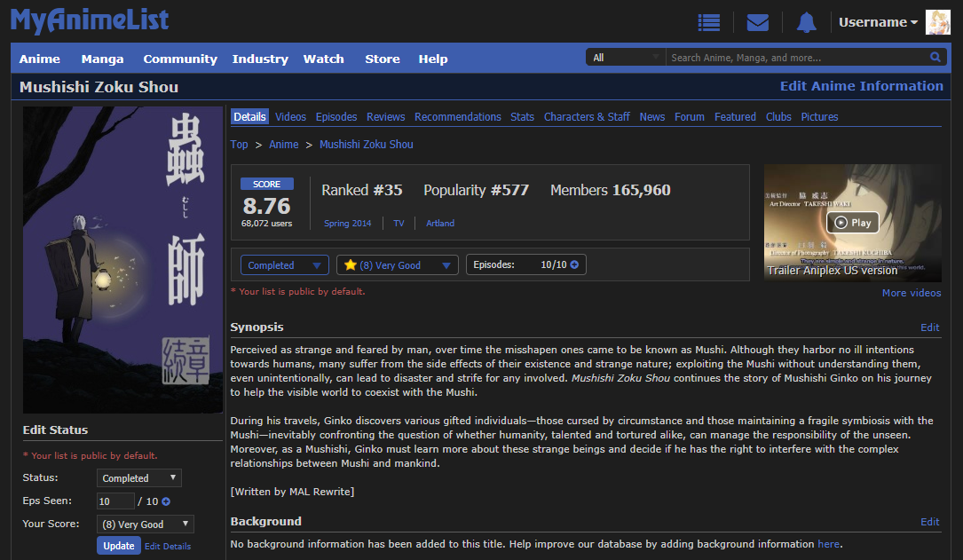
Task: Expand the (8) Very Good star rating dropdown
Action: pyautogui.click(x=398, y=265)
